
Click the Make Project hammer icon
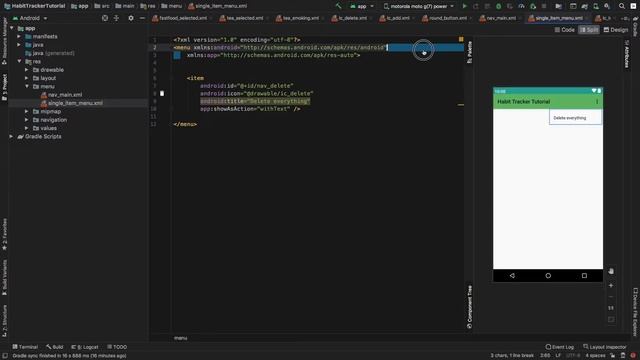click(x=338, y=6)
